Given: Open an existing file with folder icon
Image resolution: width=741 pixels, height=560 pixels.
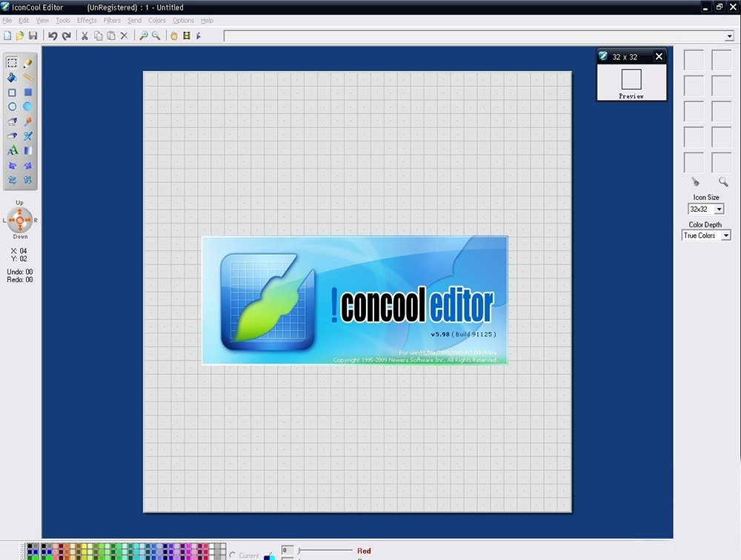Looking at the screenshot, I should (x=20, y=36).
